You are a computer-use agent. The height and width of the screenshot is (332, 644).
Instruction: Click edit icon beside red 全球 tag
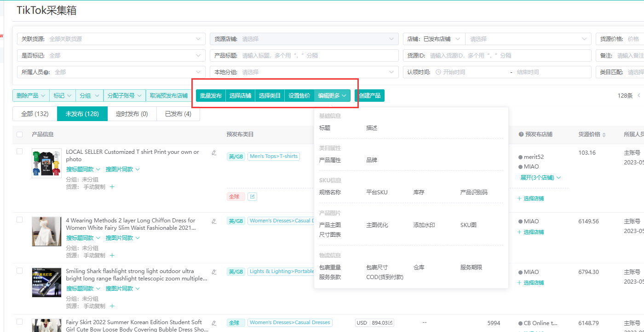(252, 197)
